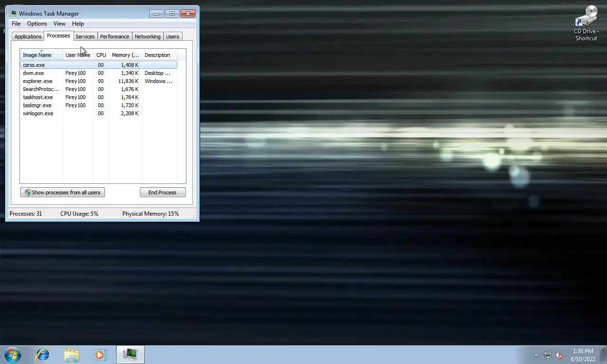This screenshot has width=607, height=364.
Task: Sort by CPU column header
Action: coord(101,55)
